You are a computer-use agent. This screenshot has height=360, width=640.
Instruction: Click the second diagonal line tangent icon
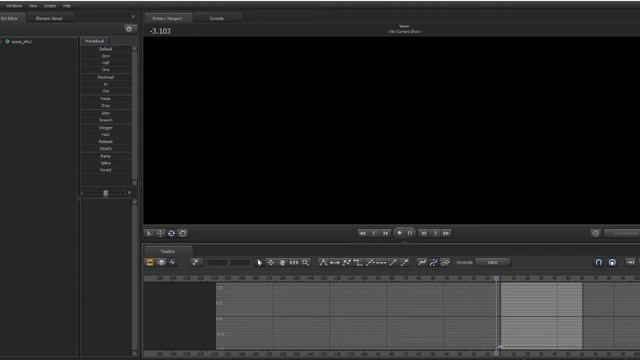(x=404, y=262)
